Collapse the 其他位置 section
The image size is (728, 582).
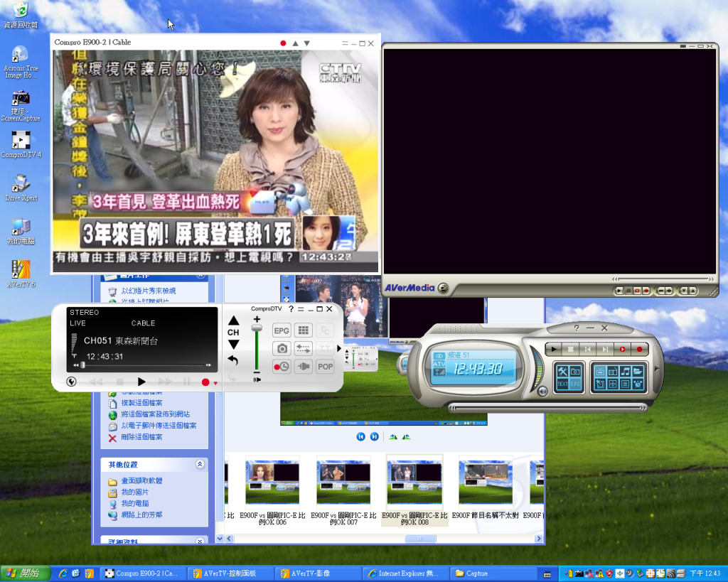200,464
